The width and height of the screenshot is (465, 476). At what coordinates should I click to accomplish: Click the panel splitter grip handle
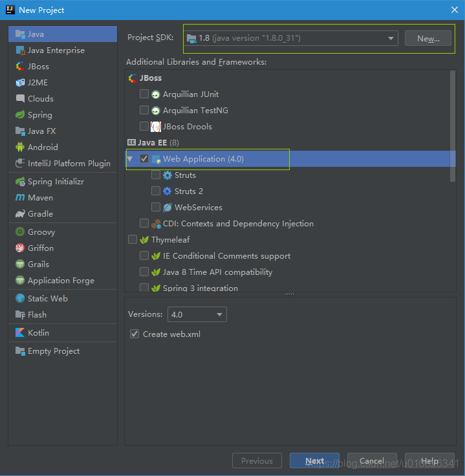pos(290,294)
